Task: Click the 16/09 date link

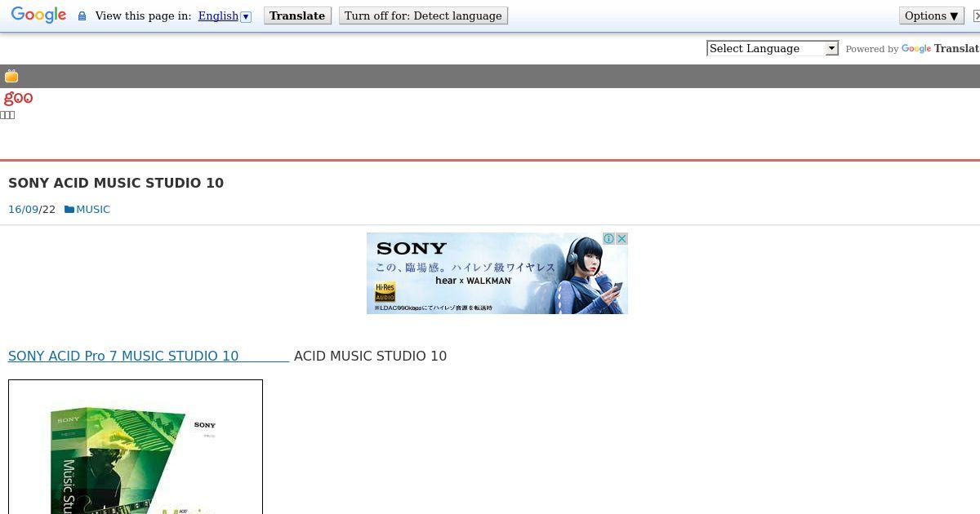Action: click(24, 209)
